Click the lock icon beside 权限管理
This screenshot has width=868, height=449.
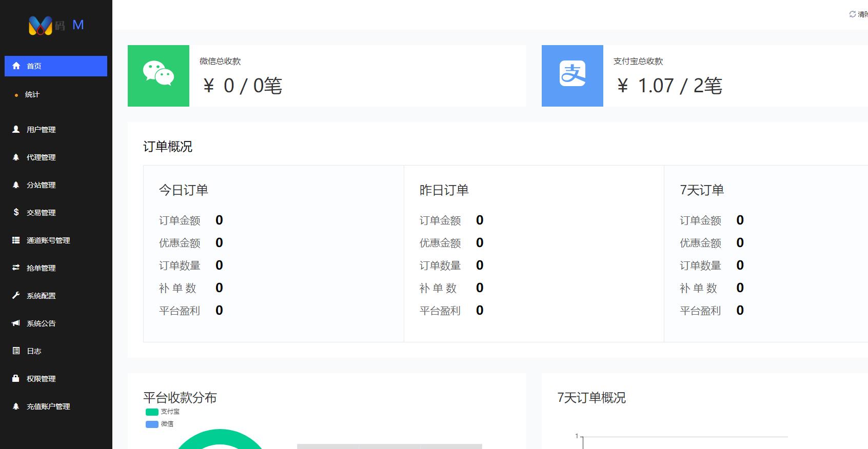pos(16,379)
